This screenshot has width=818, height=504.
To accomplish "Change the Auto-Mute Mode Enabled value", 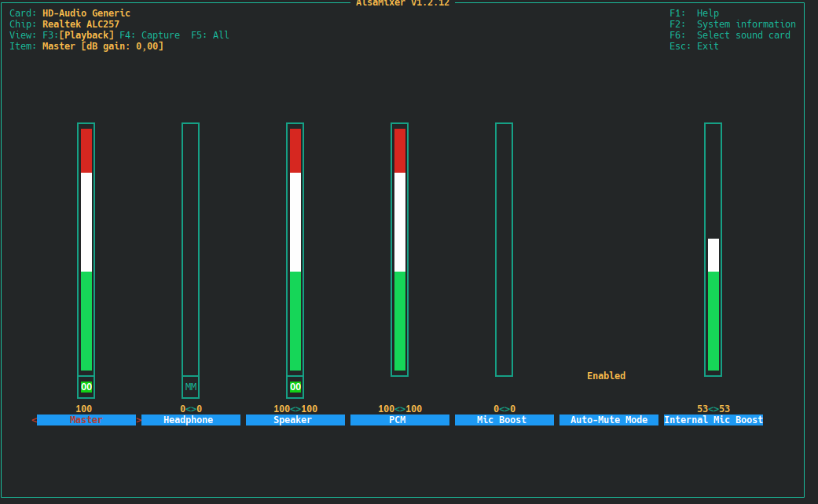I will tap(606, 376).
